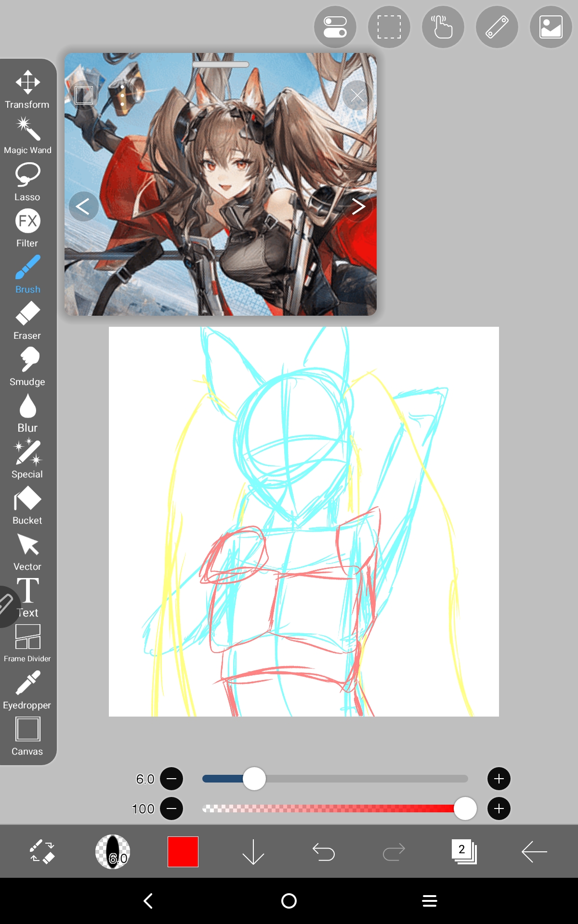Choose the Smudge tool
Viewport: 578px width, 924px height.
(27, 366)
